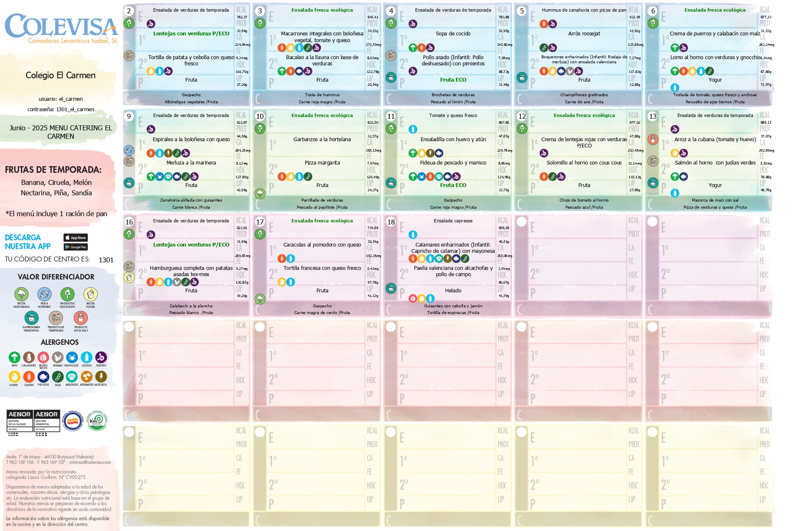Click the Receta Foodie legend icon

coord(90,294)
